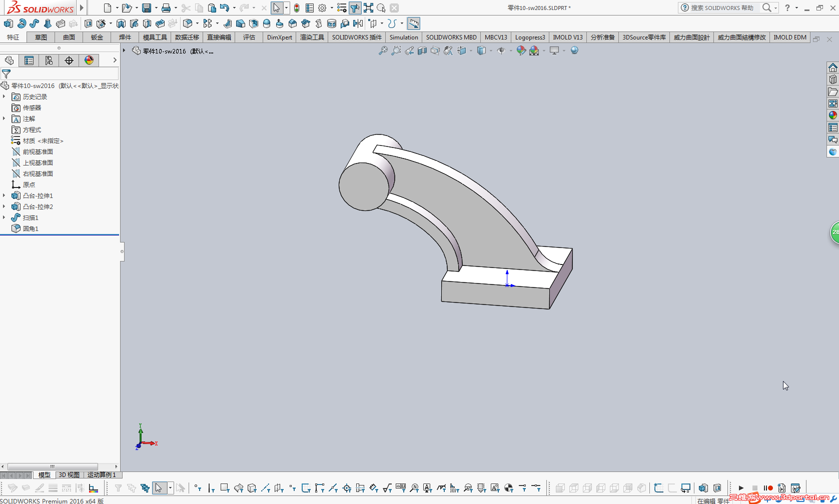Click the tree filter funnel icon
839x504 pixels.
(x=7, y=74)
